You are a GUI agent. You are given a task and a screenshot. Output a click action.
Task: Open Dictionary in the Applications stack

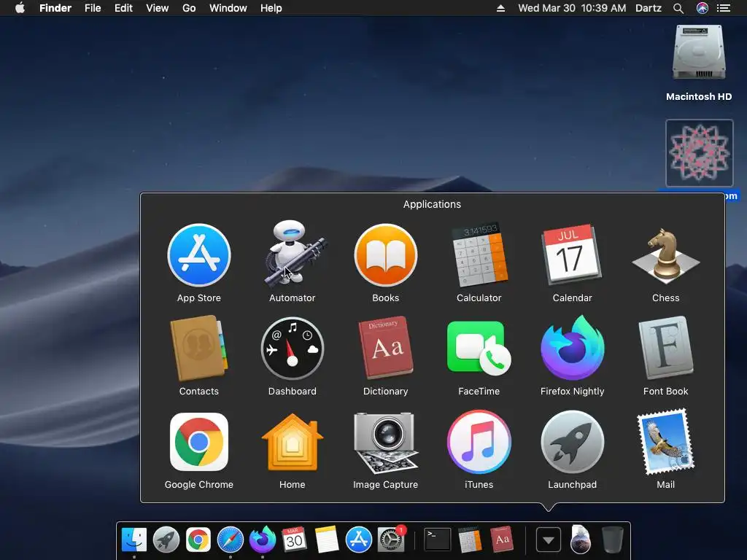click(x=385, y=348)
